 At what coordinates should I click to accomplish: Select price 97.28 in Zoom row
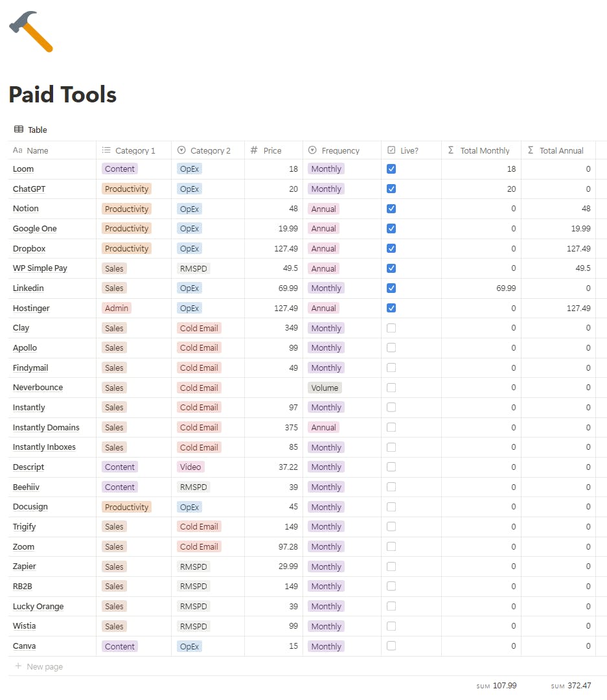click(x=288, y=546)
